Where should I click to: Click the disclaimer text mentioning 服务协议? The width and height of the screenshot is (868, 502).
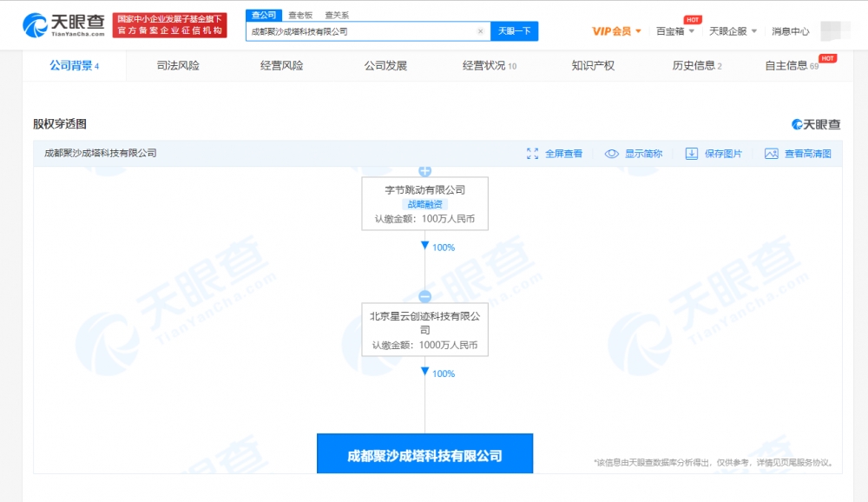713,463
